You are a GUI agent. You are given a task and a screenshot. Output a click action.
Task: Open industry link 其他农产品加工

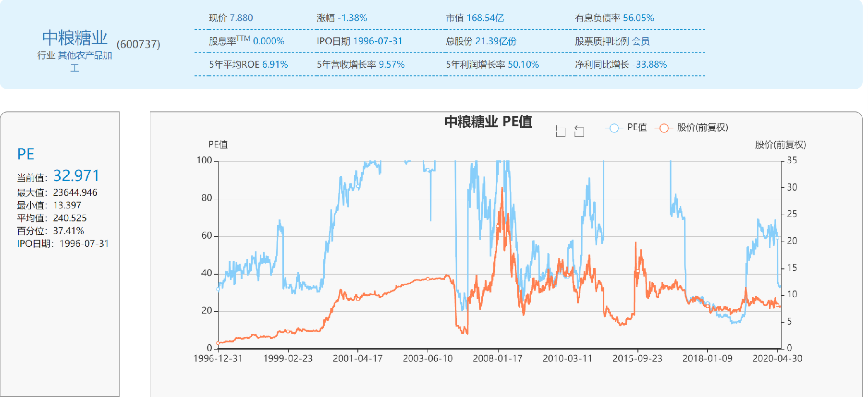click(85, 61)
